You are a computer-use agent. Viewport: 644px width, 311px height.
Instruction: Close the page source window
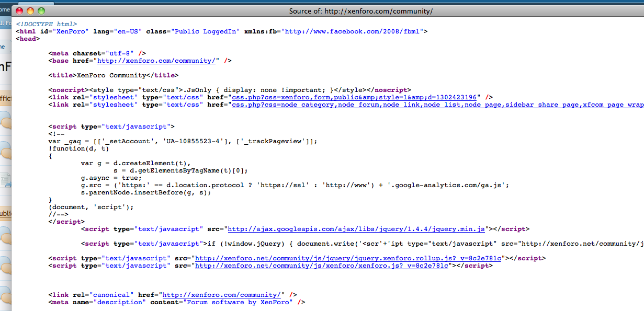pos(19,11)
